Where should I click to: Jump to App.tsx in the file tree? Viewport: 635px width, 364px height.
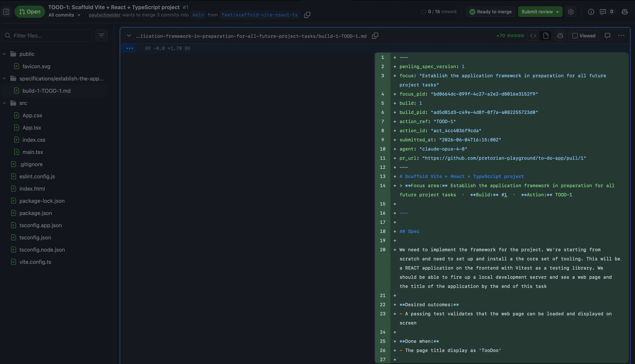coord(32,127)
